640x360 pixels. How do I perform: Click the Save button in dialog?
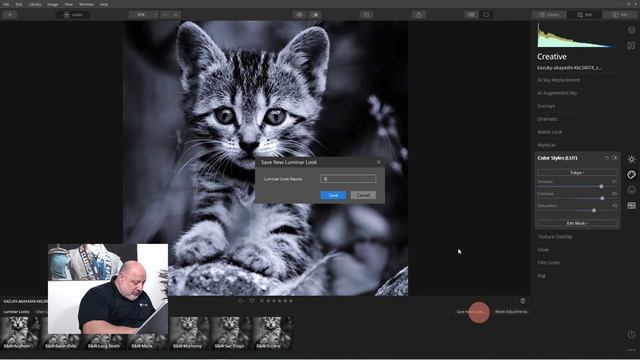point(333,195)
